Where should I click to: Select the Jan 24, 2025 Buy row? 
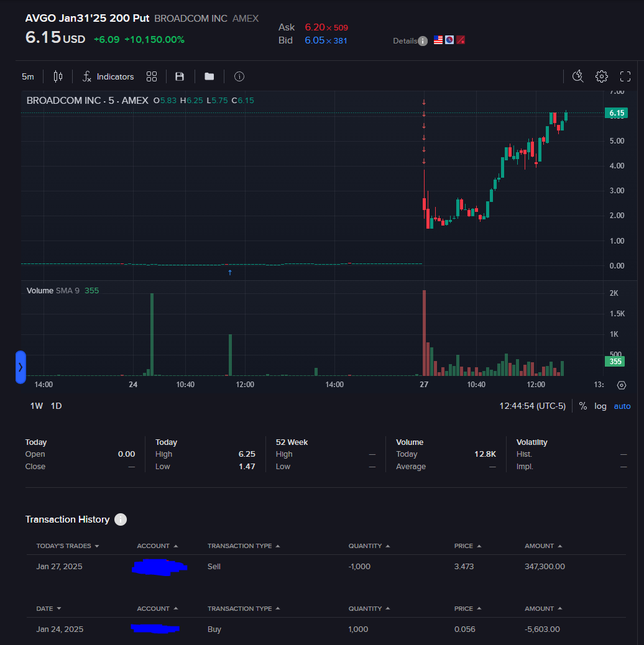pyautogui.click(x=326, y=629)
